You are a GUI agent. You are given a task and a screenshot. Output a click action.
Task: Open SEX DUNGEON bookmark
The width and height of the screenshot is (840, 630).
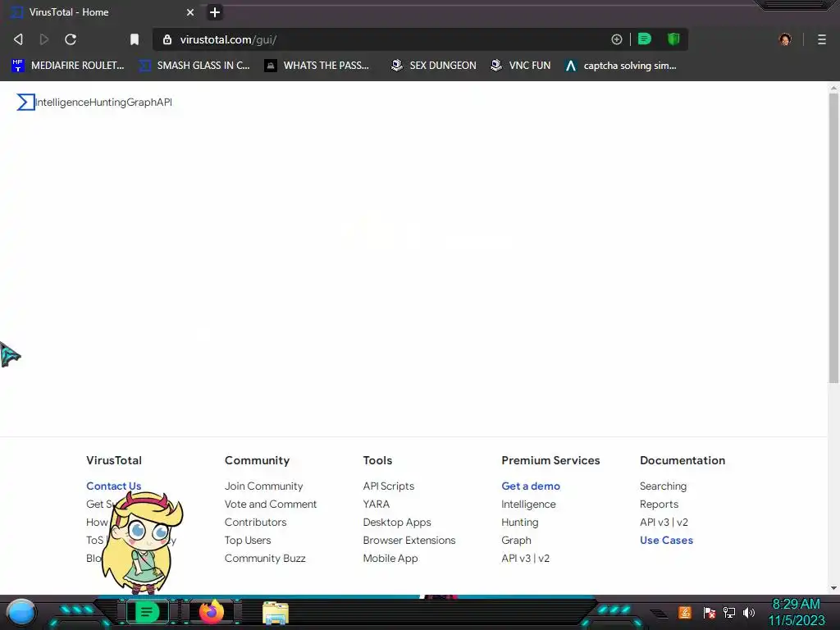point(433,66)
